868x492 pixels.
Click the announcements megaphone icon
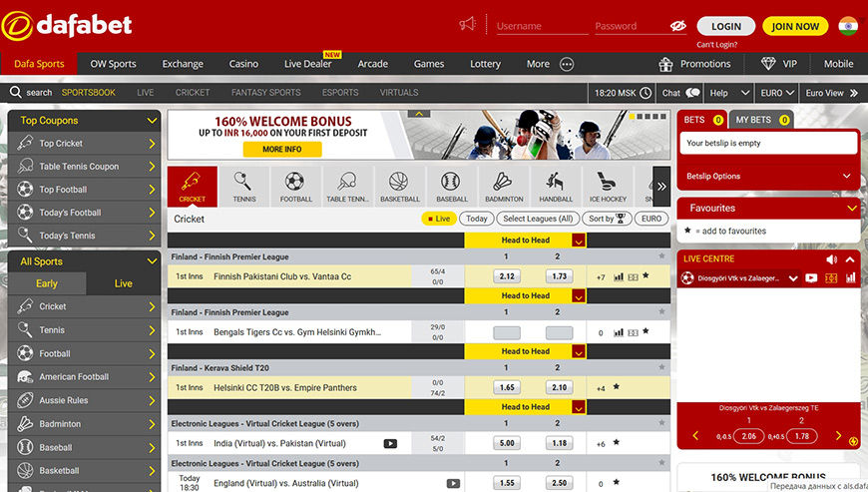(x=467, y=24)
